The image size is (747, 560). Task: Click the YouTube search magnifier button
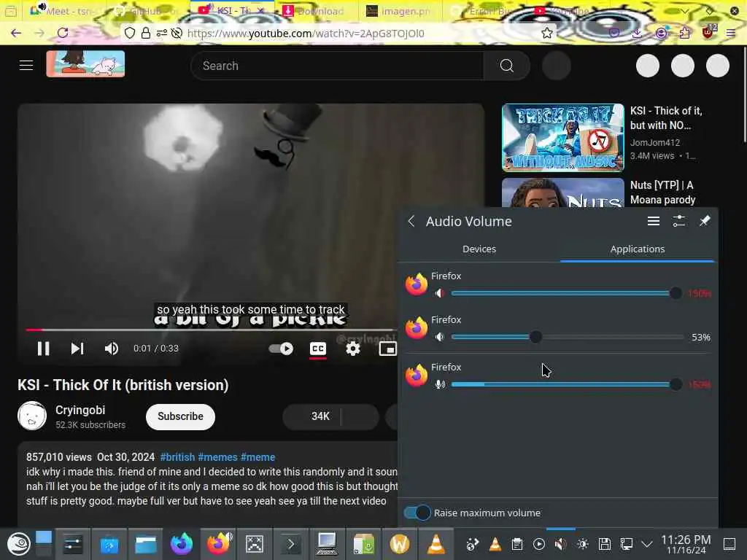pyautogui.click(x=506, y=66)
